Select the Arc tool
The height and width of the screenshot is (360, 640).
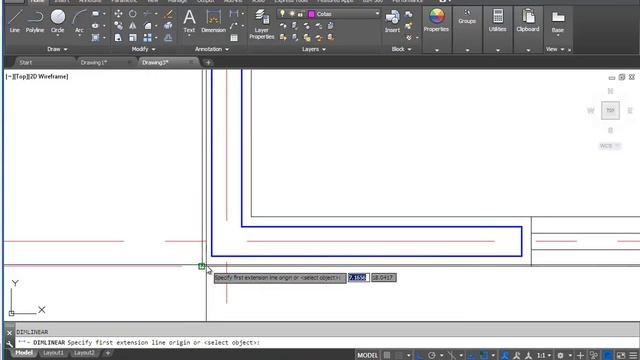[79, 21]
